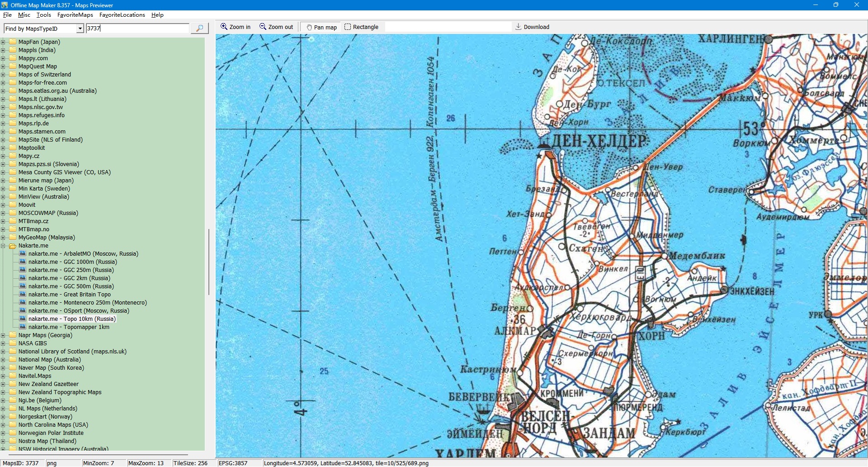868x467 pixels.
Task: Open the Find by MapsTypeID dropdown
Action: click(80, 29)
